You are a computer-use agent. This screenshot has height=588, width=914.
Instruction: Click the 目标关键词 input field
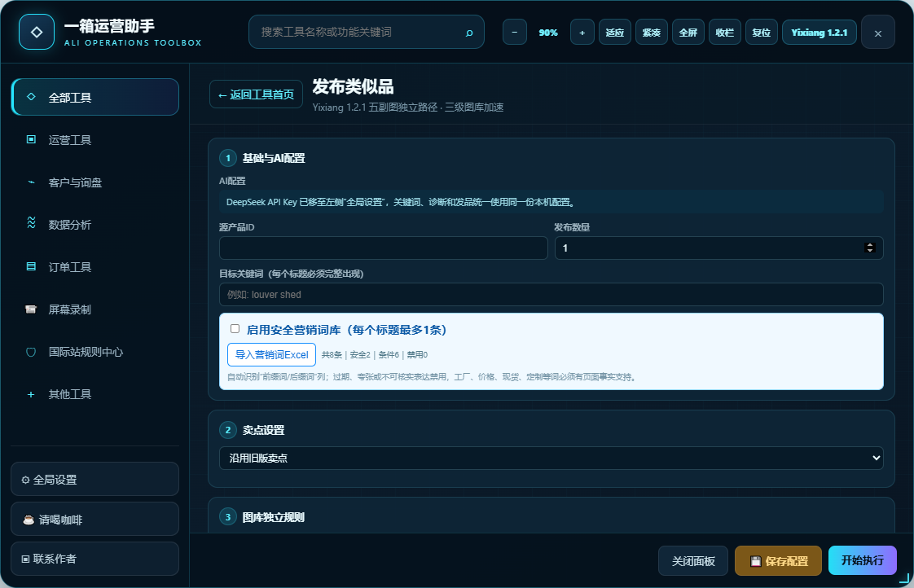click(x=551, y=294)
